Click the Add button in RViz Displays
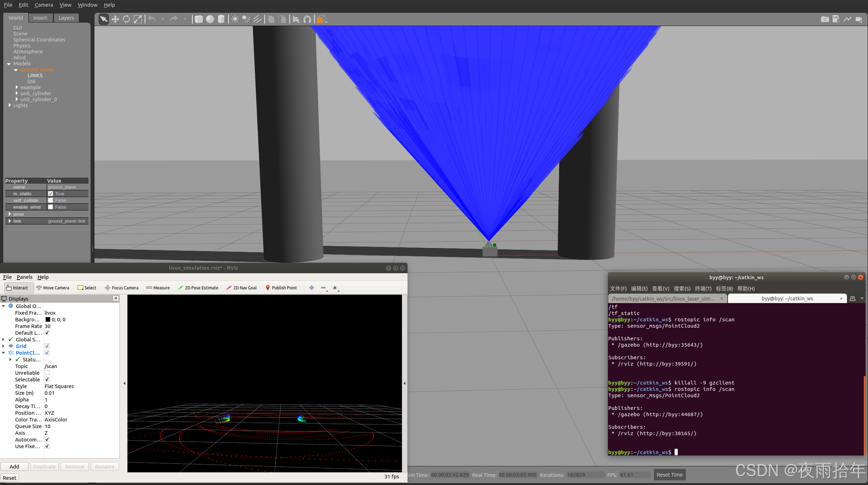This screenshot has height=485, width=868. tap(14, 466)
